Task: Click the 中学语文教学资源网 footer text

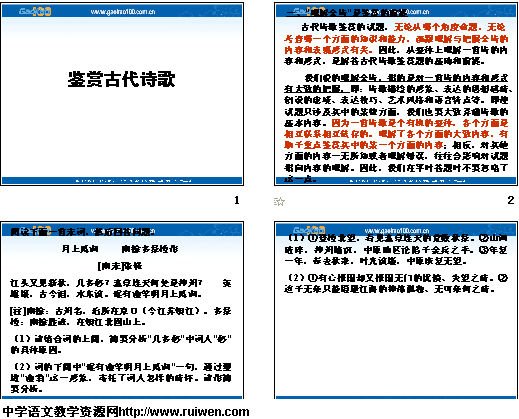Action: coord(60,412)
